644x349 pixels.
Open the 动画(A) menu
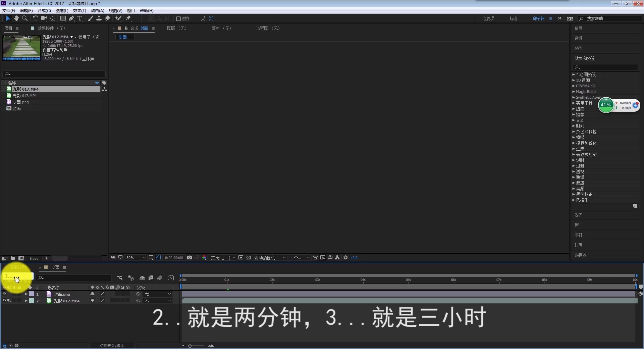pos(98,11)
